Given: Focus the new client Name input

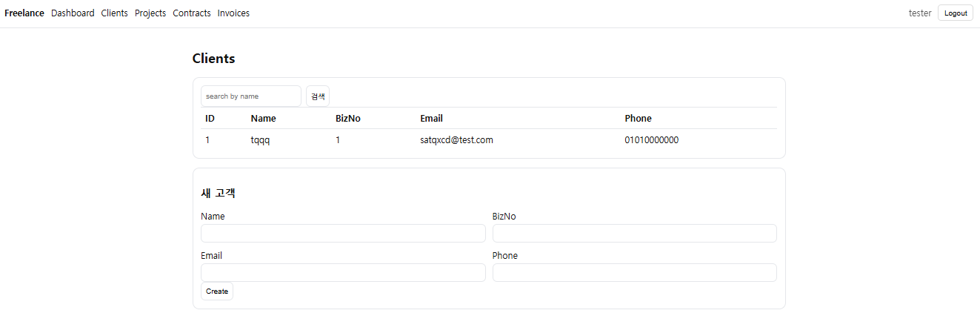Looking at the screenshot, I should [343, 233].
